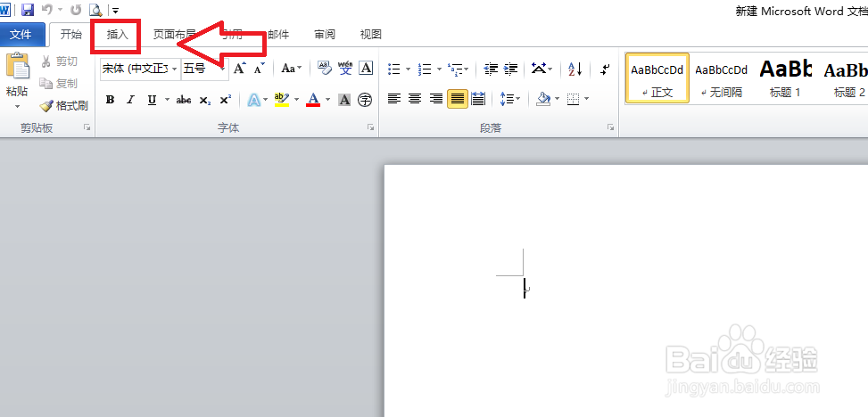Click the Character Border icon
Image resolution: width=868 pixels, height=417 pixels.
(366, 68)
